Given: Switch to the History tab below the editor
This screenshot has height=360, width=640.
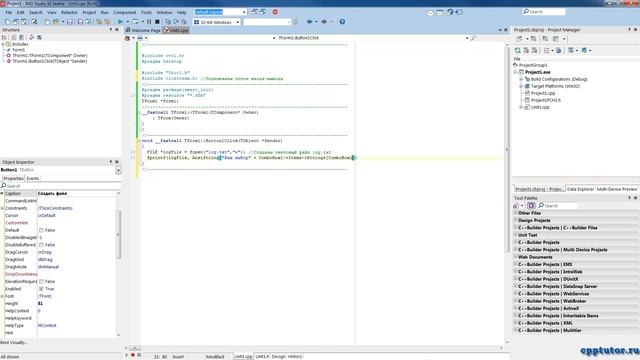Looking at the screenshot, I should click(x=295, y=356).
